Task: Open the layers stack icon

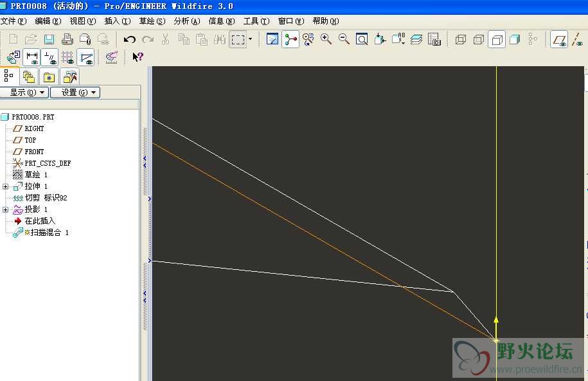Action: pos(416,39)
